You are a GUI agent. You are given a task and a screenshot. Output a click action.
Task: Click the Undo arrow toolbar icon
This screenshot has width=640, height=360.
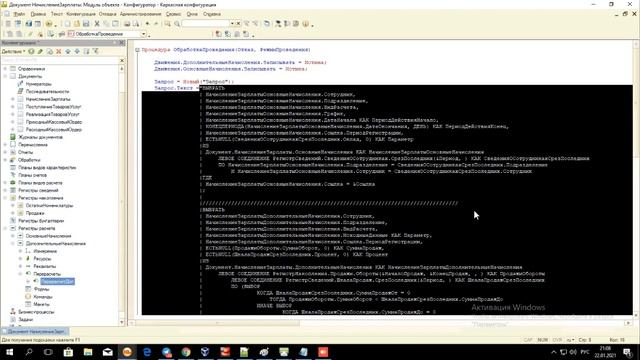click(147, 24)
